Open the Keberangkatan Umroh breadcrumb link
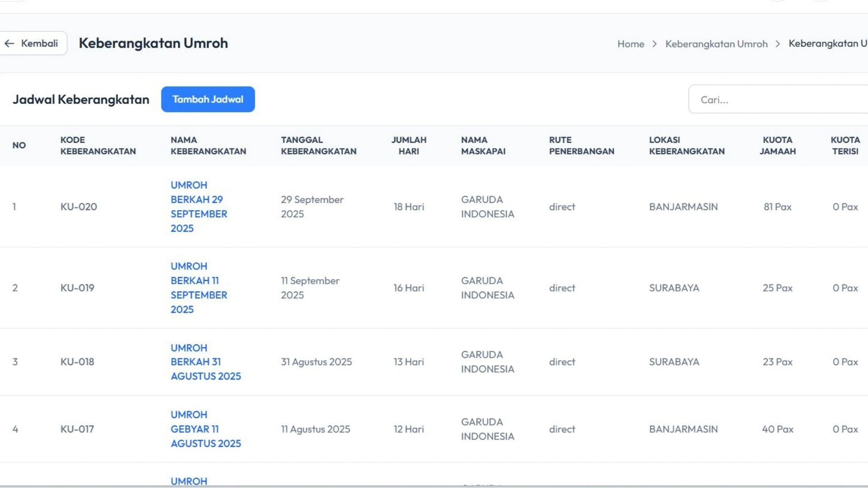Viewport: 868px width, 488px height. point(716,44)
